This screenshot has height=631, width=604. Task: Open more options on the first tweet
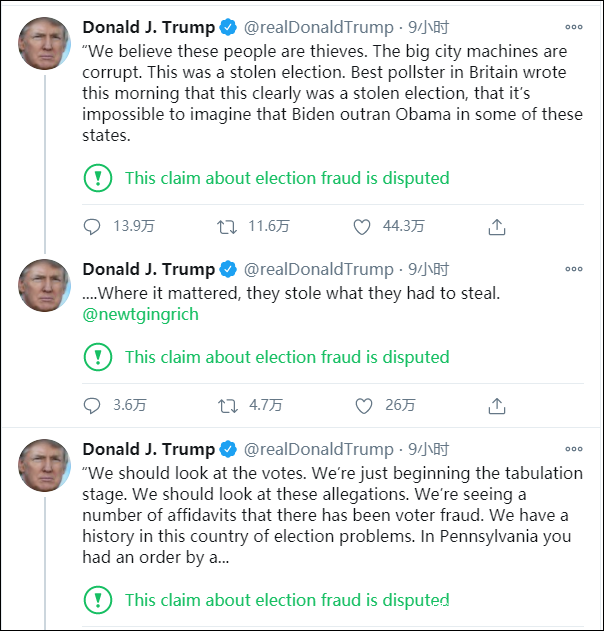573,27
